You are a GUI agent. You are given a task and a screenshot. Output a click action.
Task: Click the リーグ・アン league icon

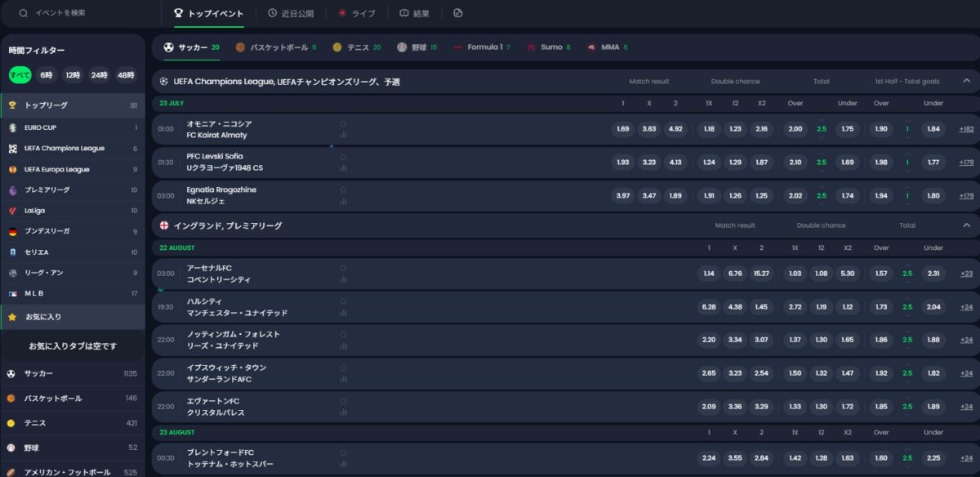click(x=12, y=273)
